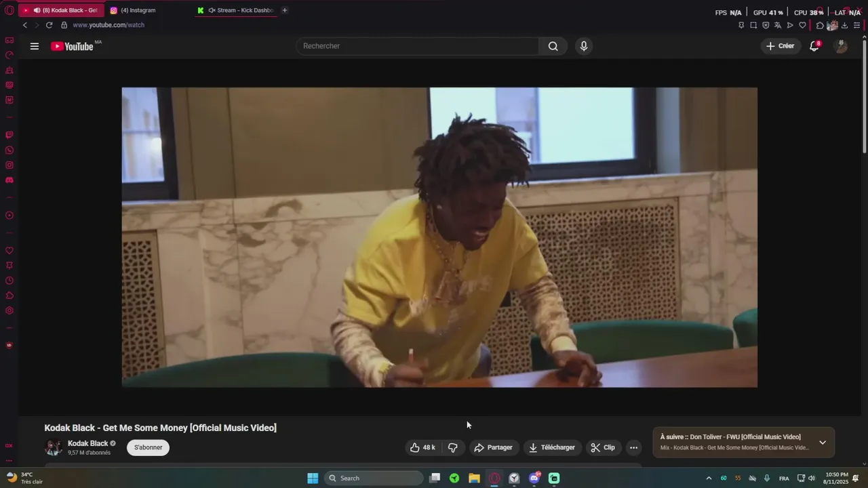Take a snapshot with the capture icon
Image resolution: width=868 pixels, height=488 pixels.
click(753, 25)
